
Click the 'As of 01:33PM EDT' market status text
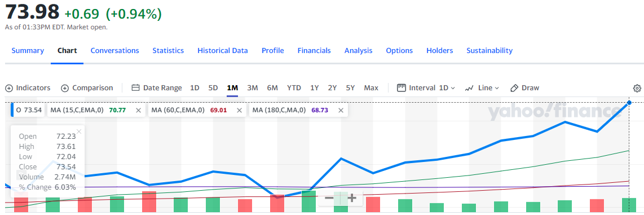56,27
